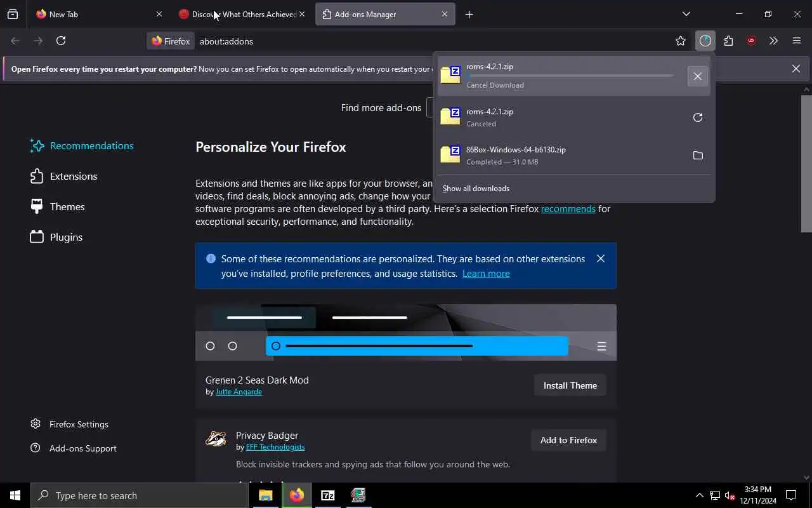
Task: Open the Windows notification center
Action: click(791, 495)
